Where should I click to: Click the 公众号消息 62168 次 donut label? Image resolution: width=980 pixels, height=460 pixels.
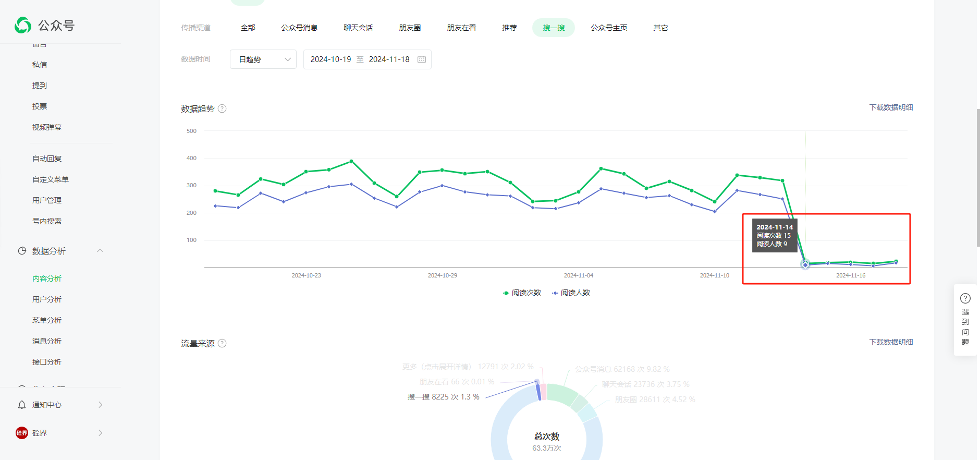pyautogui.click(x=622, y=369)
